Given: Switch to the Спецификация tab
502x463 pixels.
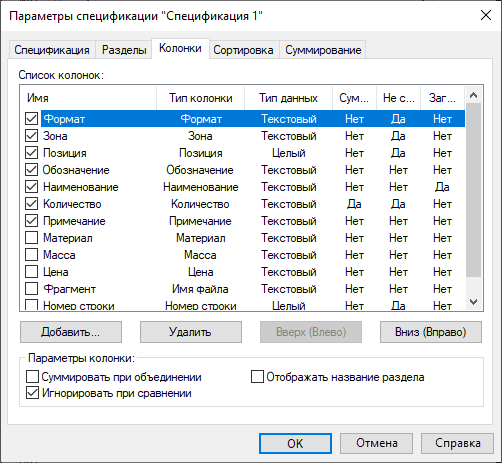Looking at the screenshot, I should coord(52,50).
